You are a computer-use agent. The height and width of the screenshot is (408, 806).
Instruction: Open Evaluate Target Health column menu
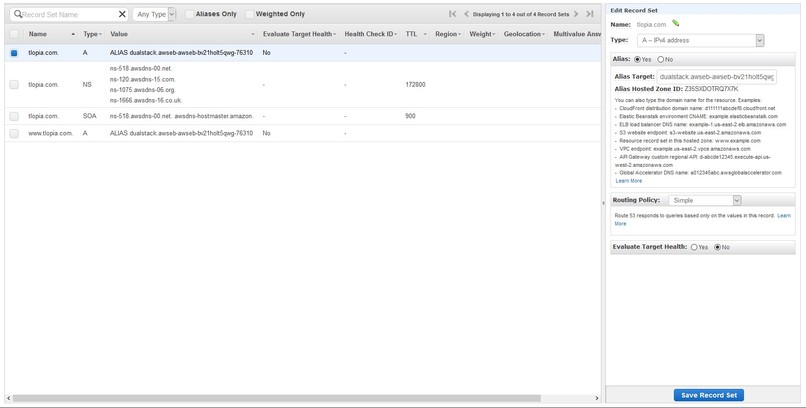click(335, 34)
